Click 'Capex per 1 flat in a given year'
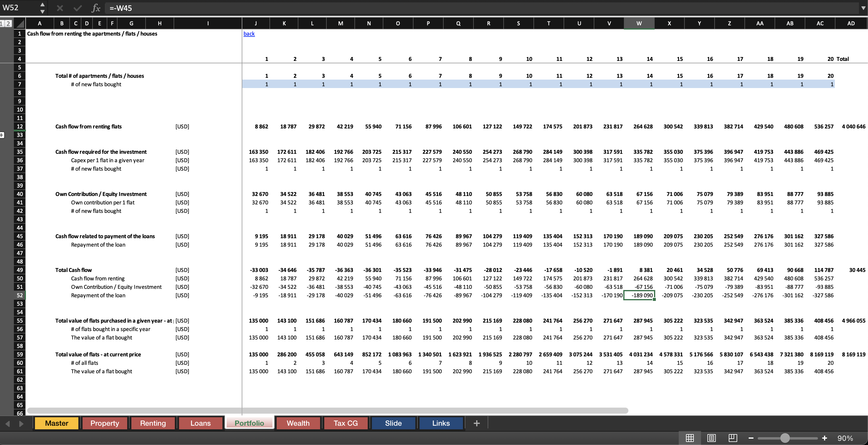 (108, 160)
